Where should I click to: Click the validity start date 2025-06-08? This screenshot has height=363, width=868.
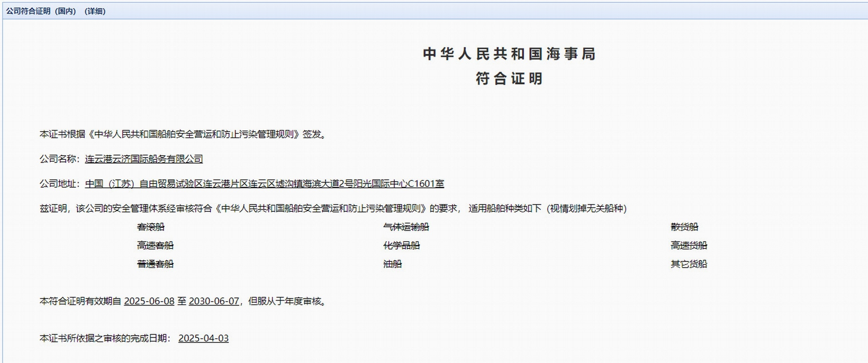coord(149,301)
